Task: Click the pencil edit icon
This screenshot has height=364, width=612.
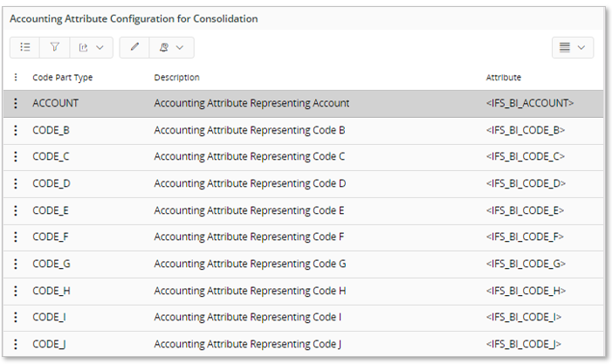Action: click(134, 47)
